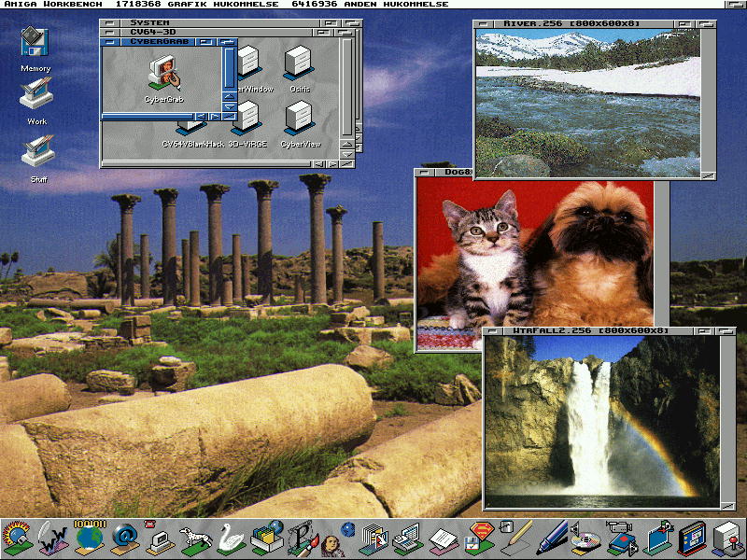
Task: Select the CyberView drawer icon
Action: coord(300,118)
